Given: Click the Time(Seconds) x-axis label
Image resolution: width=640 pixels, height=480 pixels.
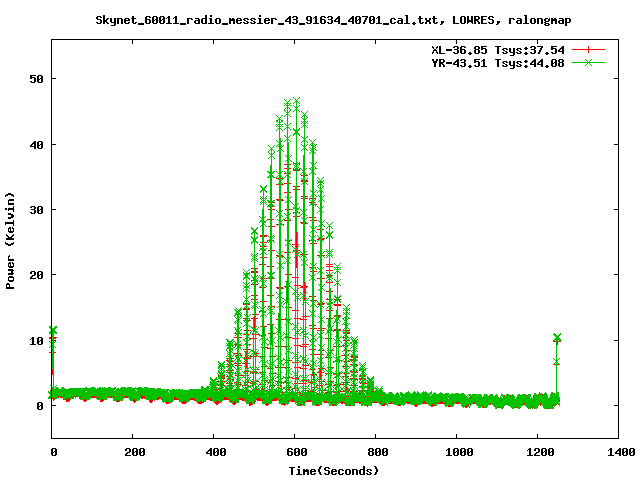Looking at the screenshot, I should click(x=334, y=471).
